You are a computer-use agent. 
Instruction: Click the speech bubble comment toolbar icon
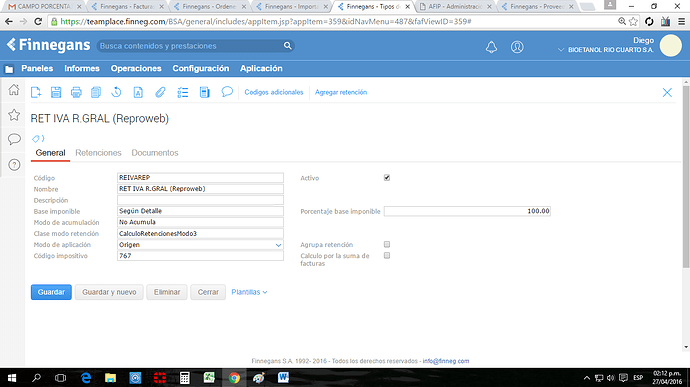pos(227,92)
